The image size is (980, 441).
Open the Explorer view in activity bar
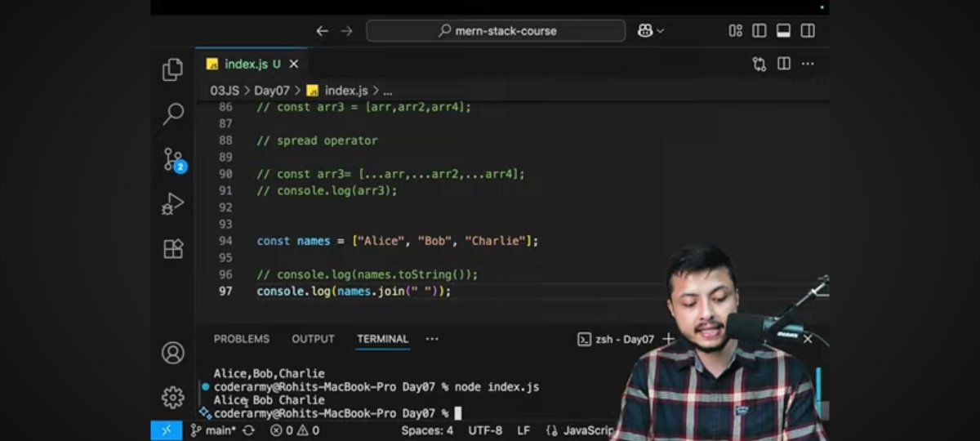(172, 70)
